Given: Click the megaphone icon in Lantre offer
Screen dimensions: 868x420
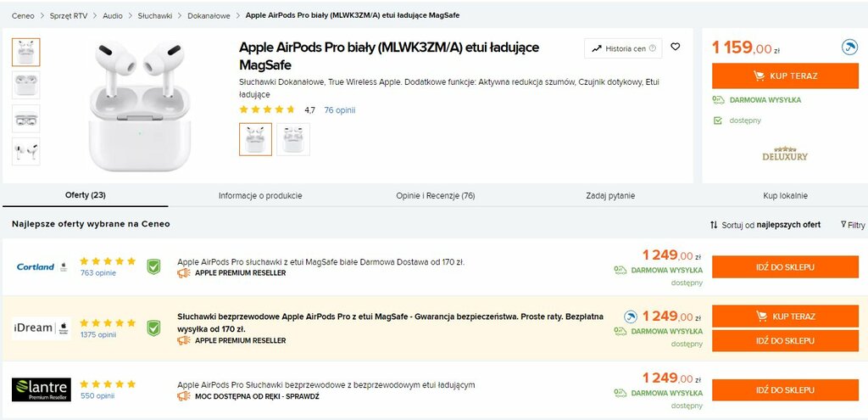Looking at the screenshot, I should [x=183, y=396].
